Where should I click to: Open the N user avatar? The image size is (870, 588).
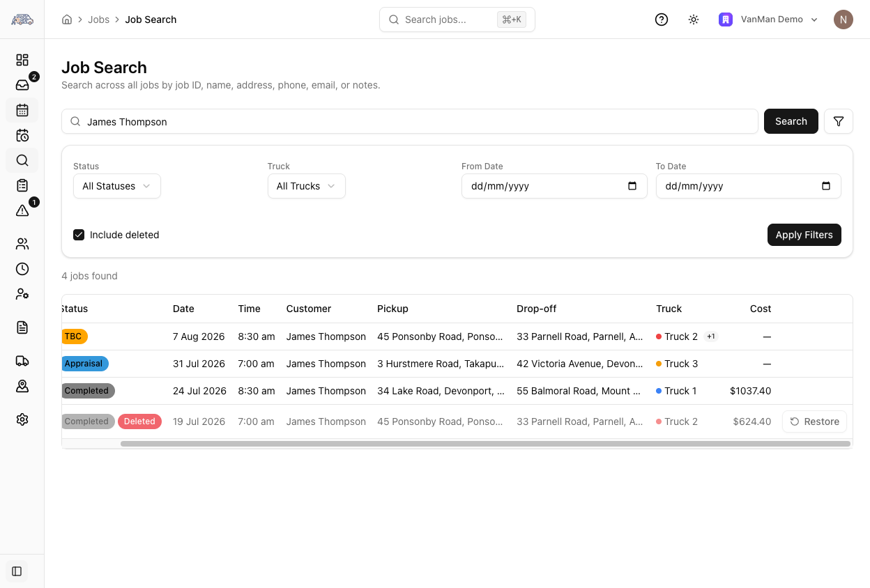click(844, 20)
